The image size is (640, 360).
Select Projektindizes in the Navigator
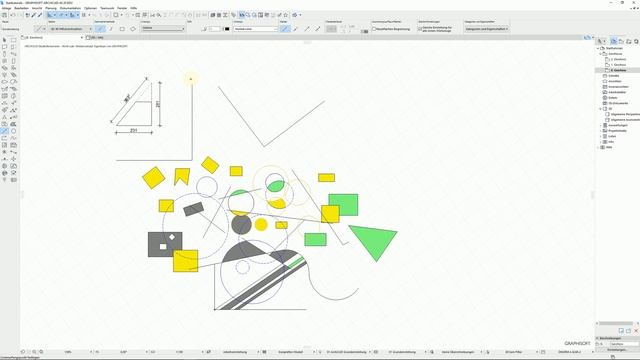pos(618,131)
